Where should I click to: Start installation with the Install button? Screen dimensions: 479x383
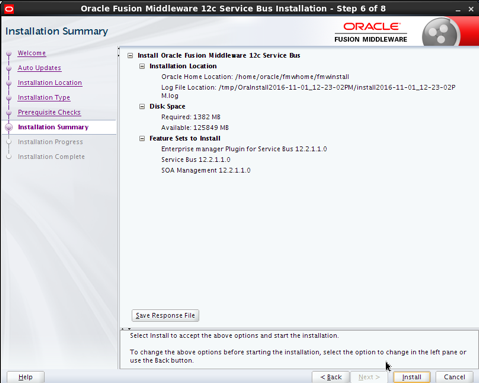tap(412, 377)
